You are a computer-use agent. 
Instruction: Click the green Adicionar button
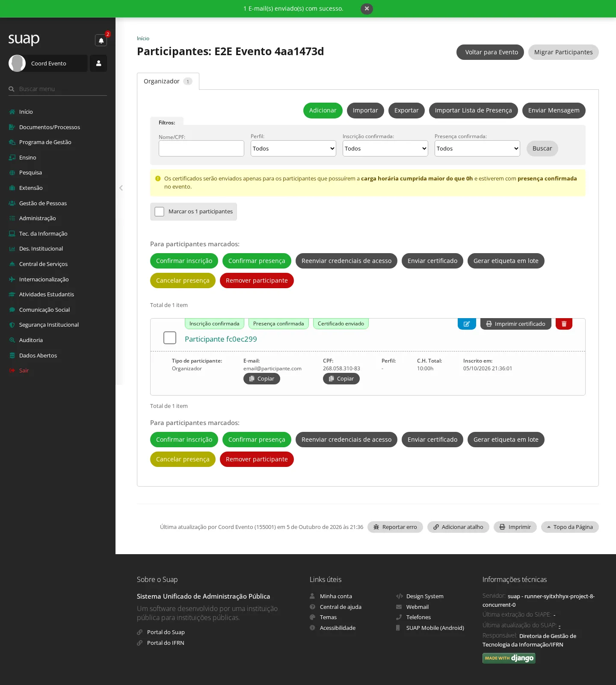pyautogui.click(x=323, y=110)
